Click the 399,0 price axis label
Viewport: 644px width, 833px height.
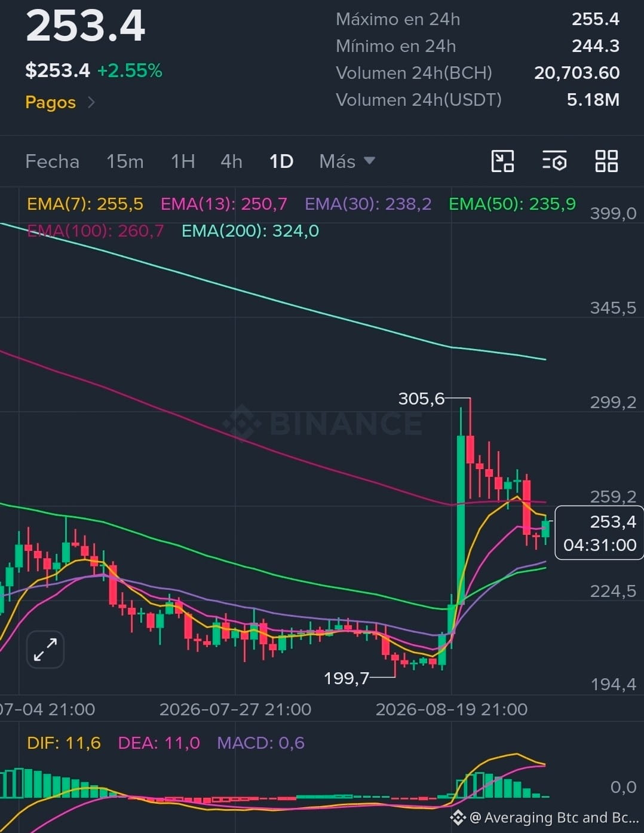[x=614, y=213]
